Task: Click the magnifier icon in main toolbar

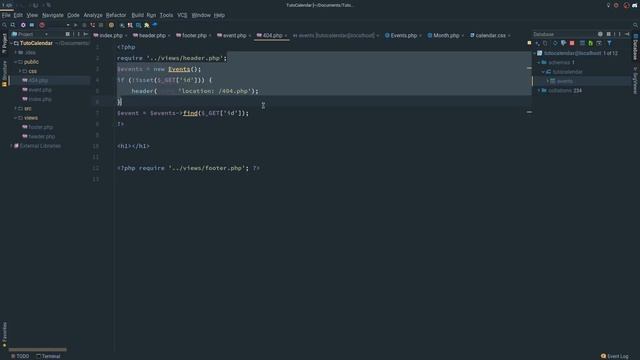Action: click(4, 25)
